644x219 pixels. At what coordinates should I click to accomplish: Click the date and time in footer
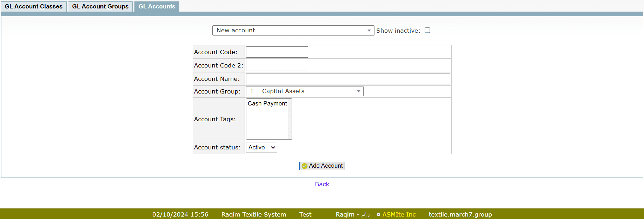180,214
